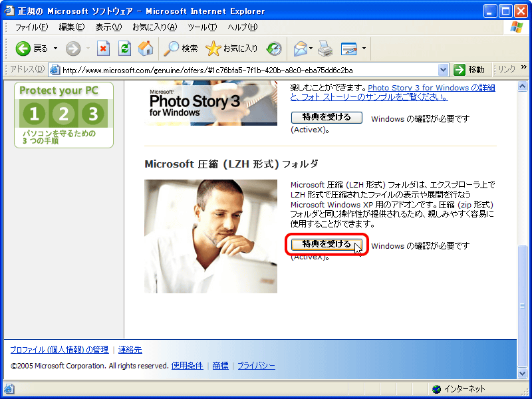Click the Internet zone globe icon in status bar
The height and width of the screenshot is (399, 532).
click(x=436, y=389)
